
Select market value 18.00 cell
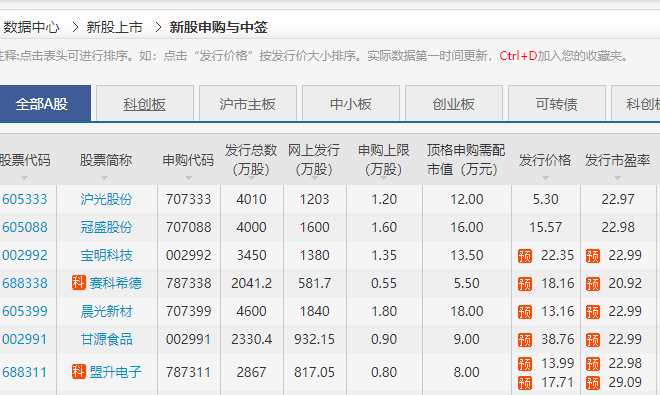(x=466, y=311)
